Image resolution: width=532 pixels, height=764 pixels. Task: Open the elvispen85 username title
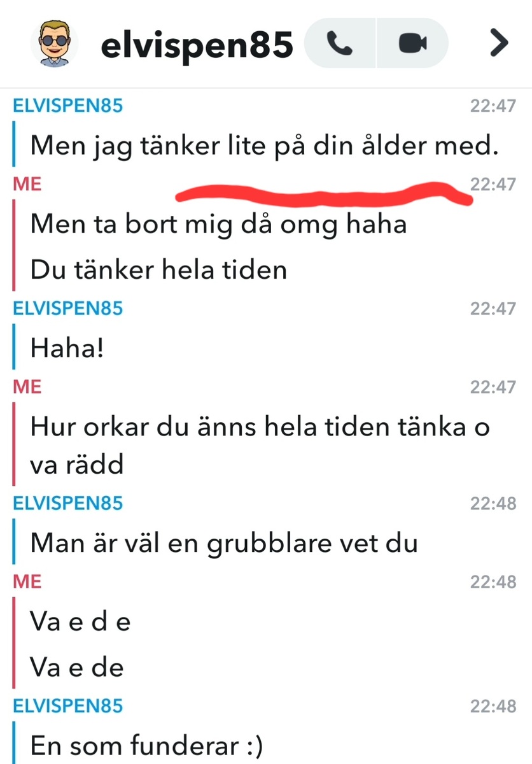pos(197,44)
